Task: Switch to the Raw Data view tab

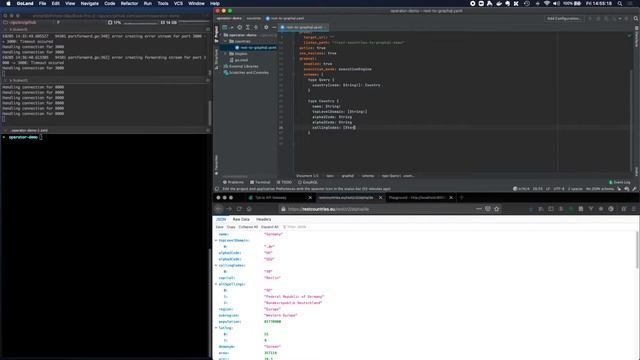Action: point(241,219)
